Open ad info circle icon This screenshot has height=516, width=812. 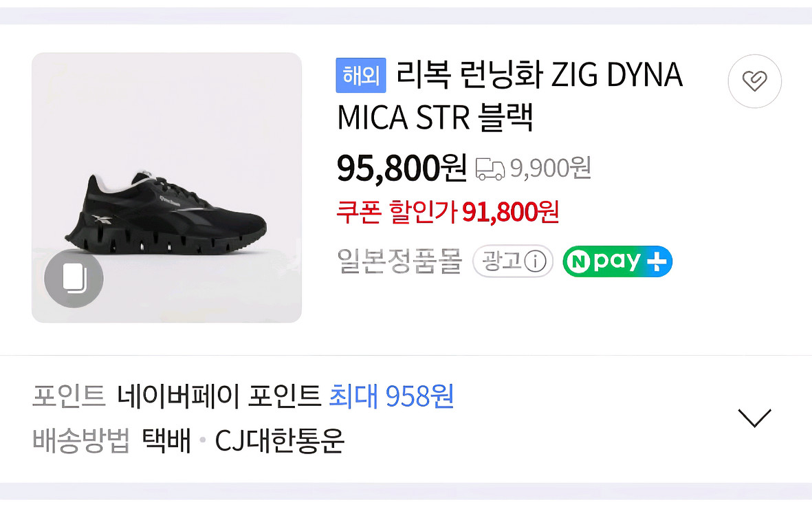pyautogui.click(x=536, y=261)
